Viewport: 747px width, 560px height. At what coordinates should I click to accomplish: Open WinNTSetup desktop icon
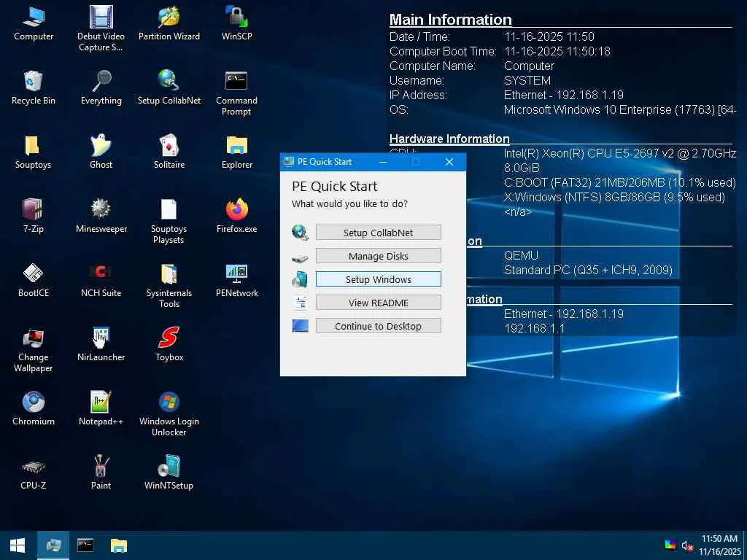coord(169,472)
